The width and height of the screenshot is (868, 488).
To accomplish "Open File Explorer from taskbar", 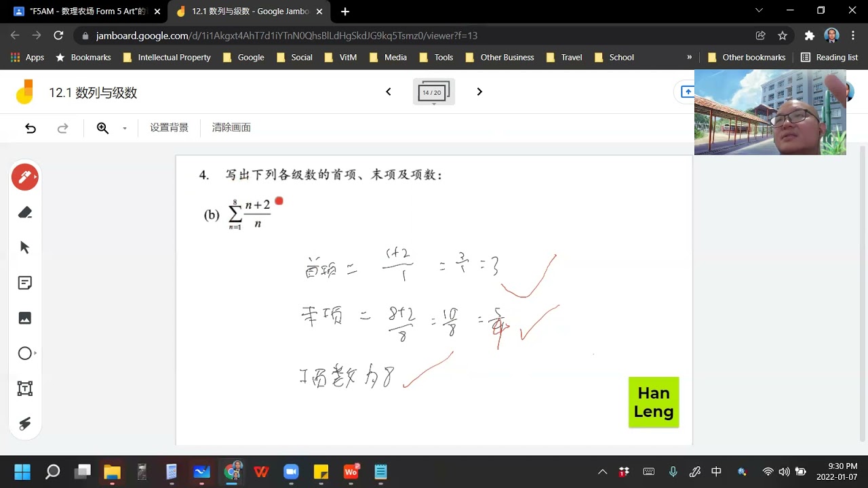I will [x=112, y=472].
